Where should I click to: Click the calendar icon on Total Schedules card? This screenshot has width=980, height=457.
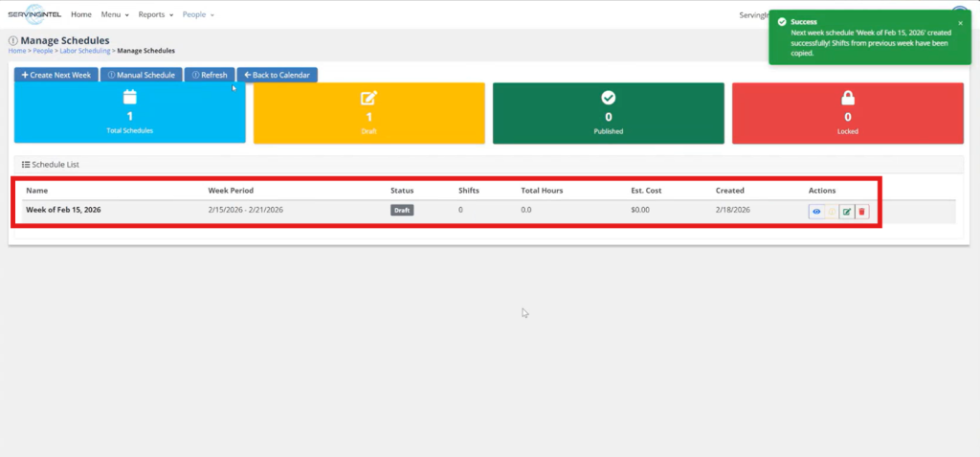pyautogui.click(x=130, y=98)
